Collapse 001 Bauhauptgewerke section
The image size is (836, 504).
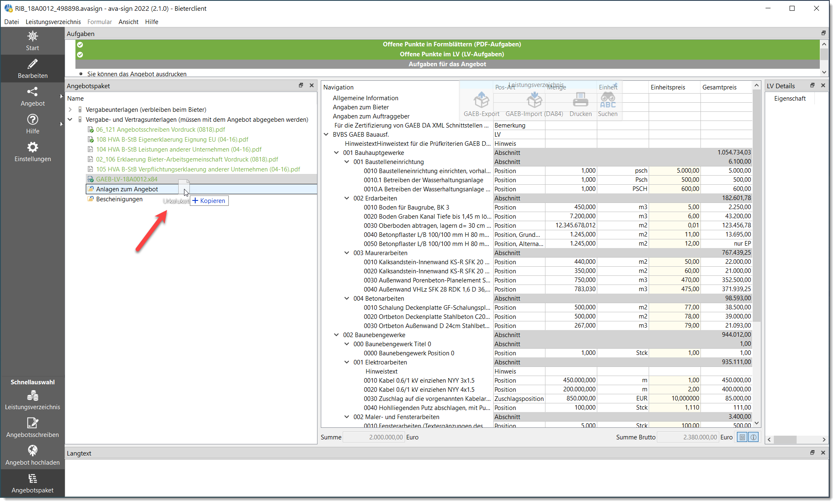click(x=336, y=153)
